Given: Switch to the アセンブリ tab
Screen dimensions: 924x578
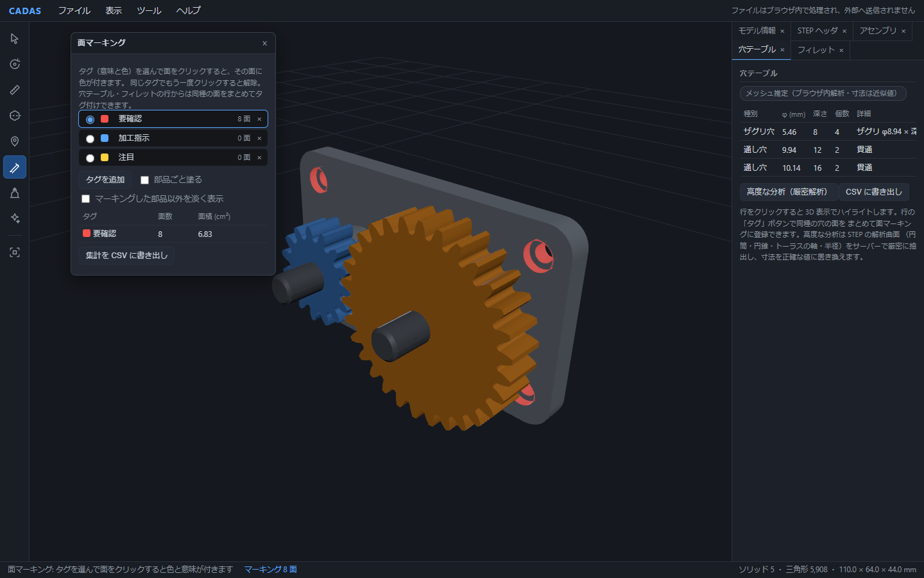Looking at the screenshot, I should coord(878,31).
